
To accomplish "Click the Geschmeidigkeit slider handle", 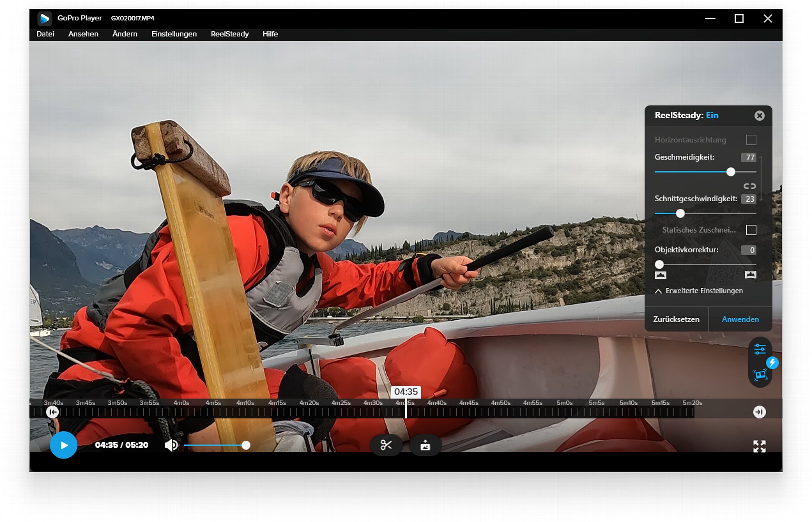I will 731,172.
